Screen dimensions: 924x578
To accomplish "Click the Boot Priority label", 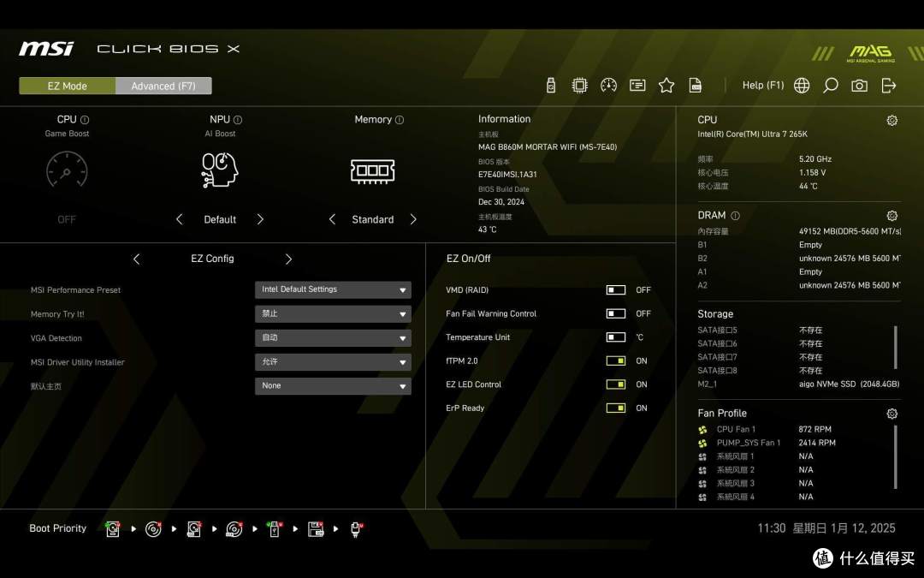I will coord(58,528).
